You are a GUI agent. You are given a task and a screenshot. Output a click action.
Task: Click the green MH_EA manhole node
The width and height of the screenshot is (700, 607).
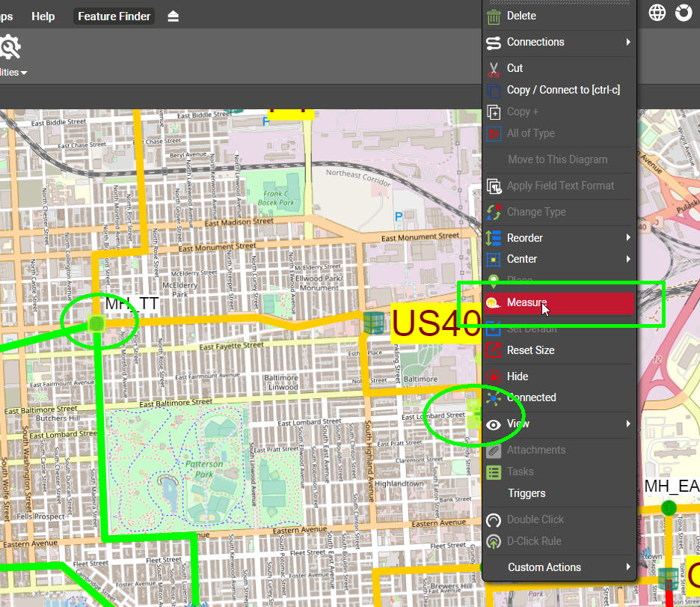click(669, 507)
